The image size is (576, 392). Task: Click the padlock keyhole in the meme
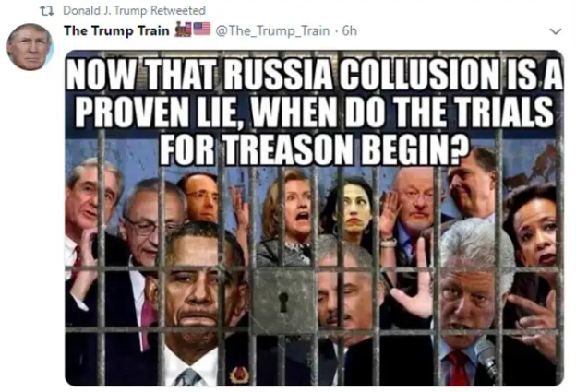pos(283,303)
